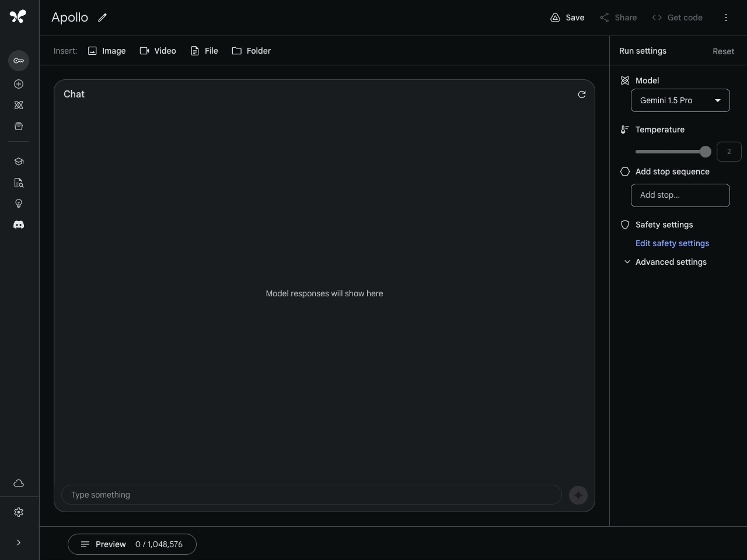Click the Apollo prompt title
Screen dimensions: 747x560
69,17
